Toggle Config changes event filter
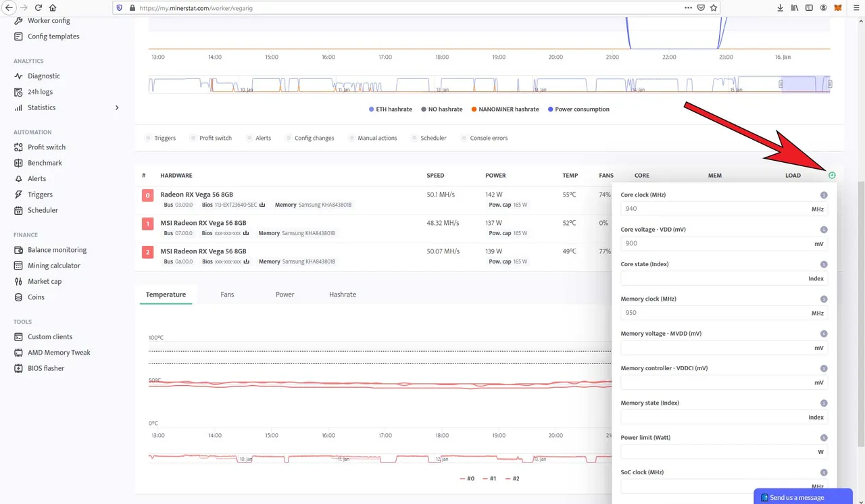This screenshot has height=504, width=865. tap(310, 138)
